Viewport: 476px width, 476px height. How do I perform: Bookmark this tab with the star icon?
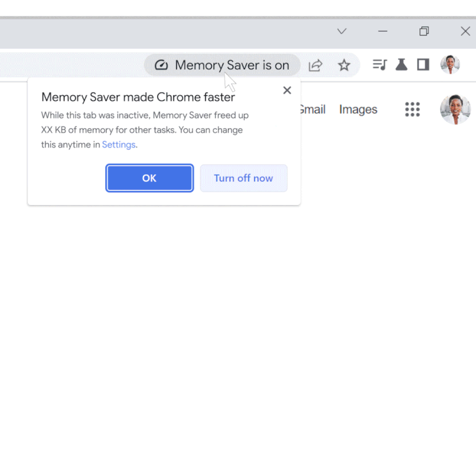pos(344,65)
